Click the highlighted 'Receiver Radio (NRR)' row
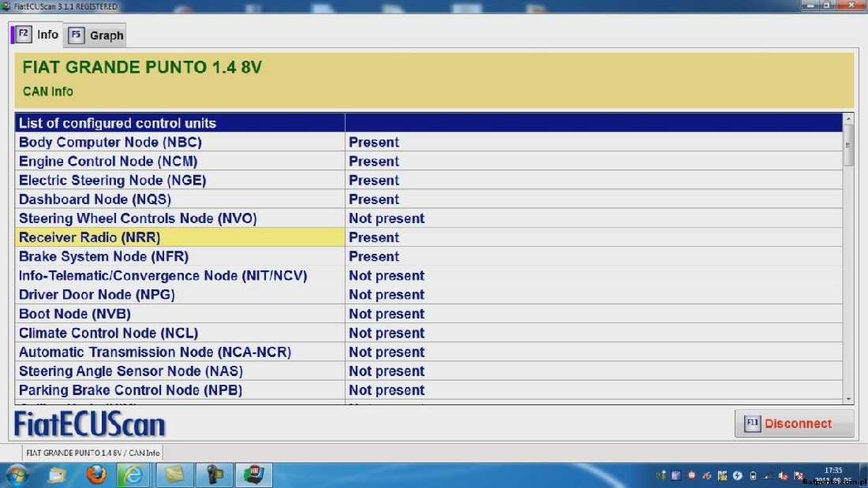Screen dimensions: 868x488 [179, 237]
